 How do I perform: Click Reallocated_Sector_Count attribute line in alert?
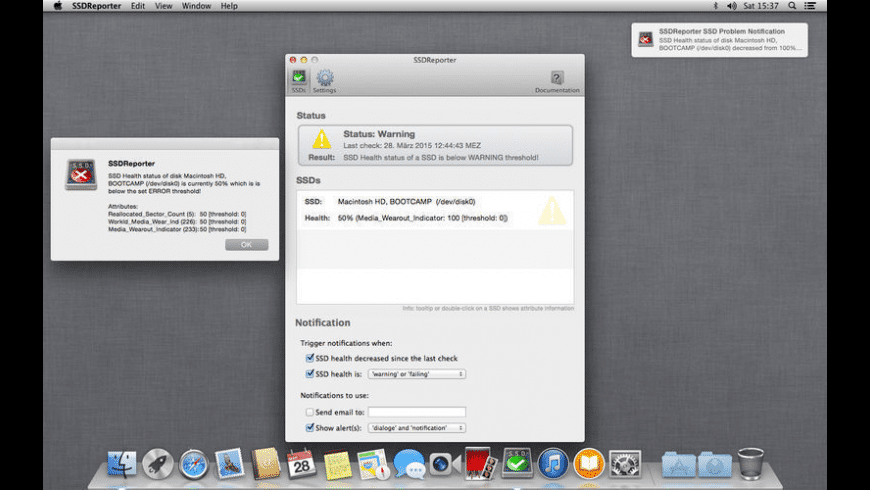[177, 214]
